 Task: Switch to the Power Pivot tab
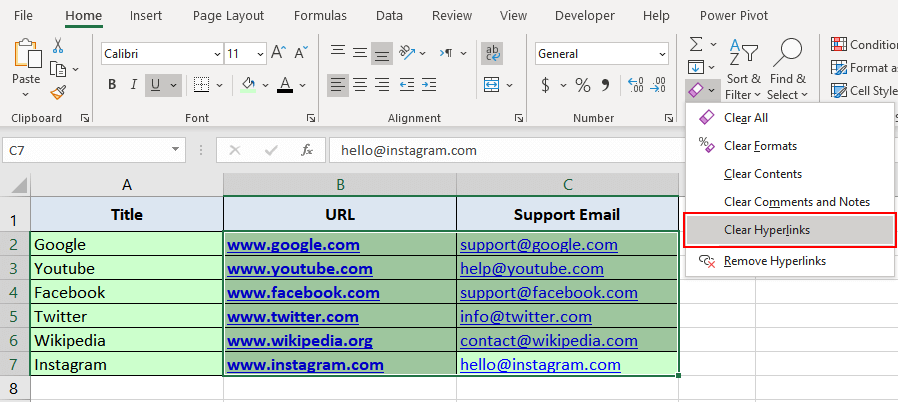point(734,15)
